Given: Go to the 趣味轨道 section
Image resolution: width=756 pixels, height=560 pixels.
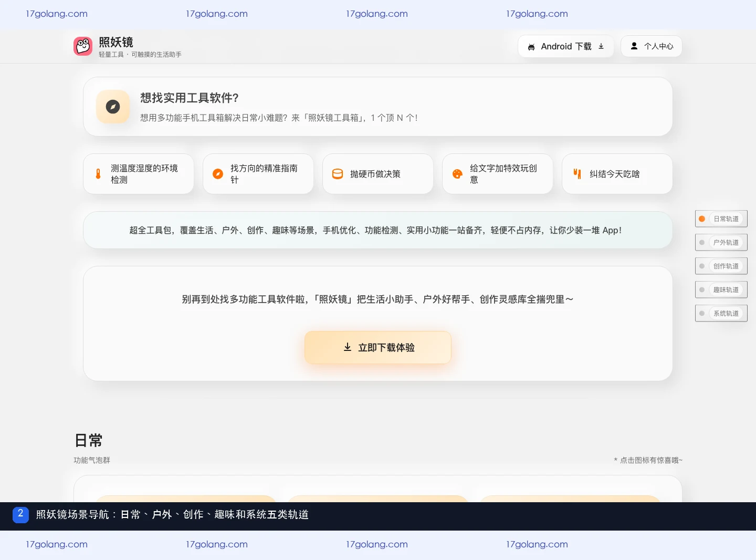Looking at the screenshot, I should pos(721,290).
